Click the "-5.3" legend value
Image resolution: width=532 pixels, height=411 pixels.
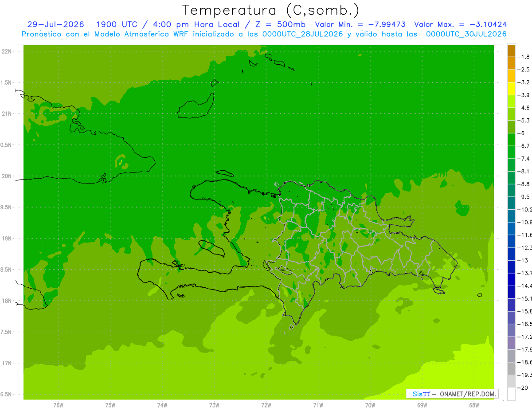(x=524, y=121)
